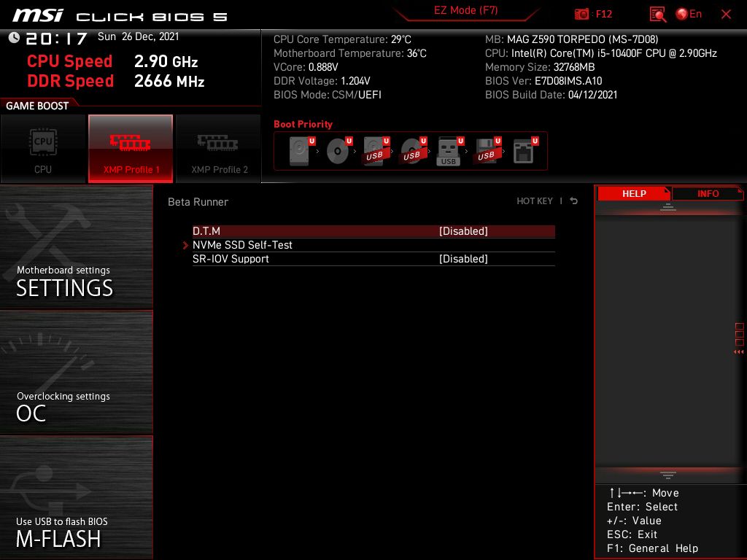This screenshot has width=747, height=560.
Task: Click the back arrow beside HOT KEY
Action: tap(574, 201)
